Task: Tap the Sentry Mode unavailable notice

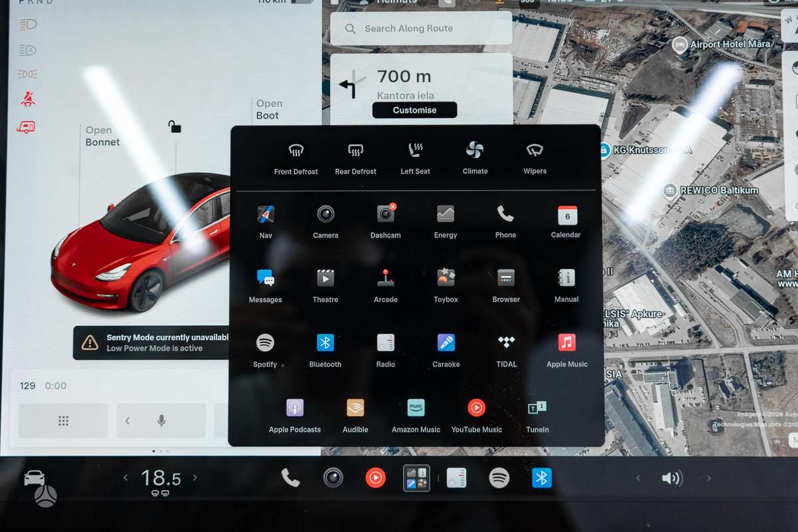Action: (152, 342)
